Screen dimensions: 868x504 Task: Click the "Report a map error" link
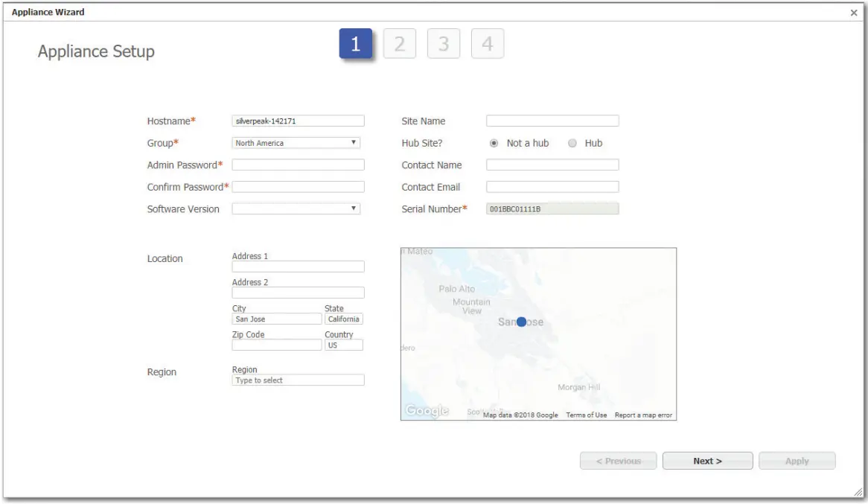click(642, 416)
